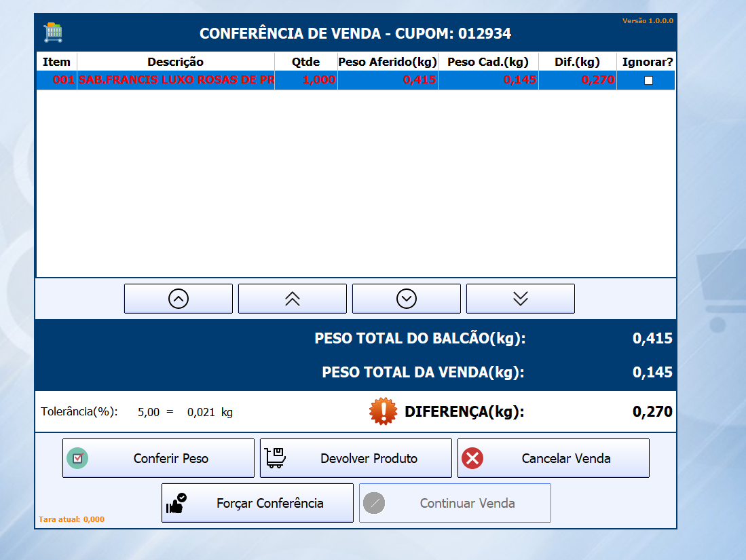
Task: Click the orange warning exclamation badge
Action: [384, 411]
